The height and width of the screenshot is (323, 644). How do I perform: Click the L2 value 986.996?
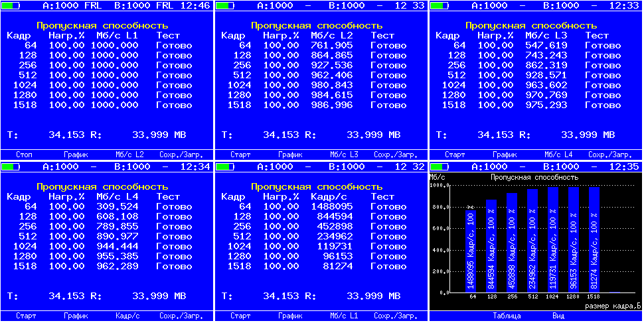pos(332,105)
